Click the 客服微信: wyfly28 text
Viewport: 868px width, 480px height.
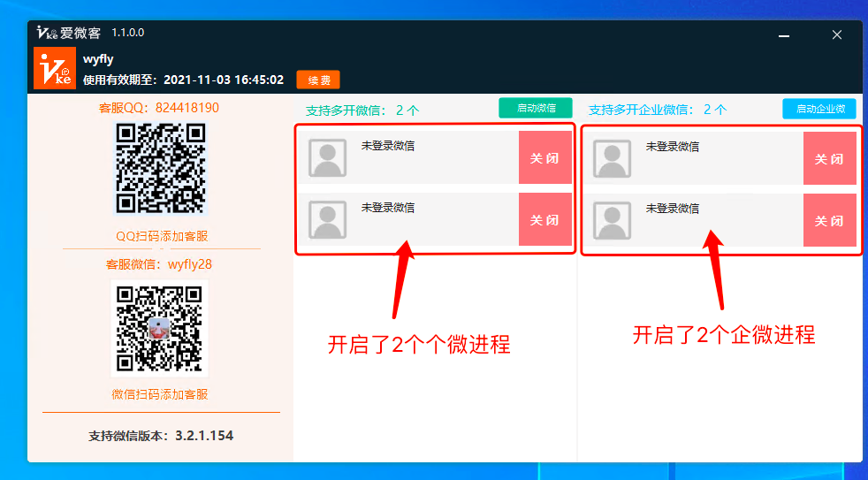pyautogui.click(x=159, y=264)
